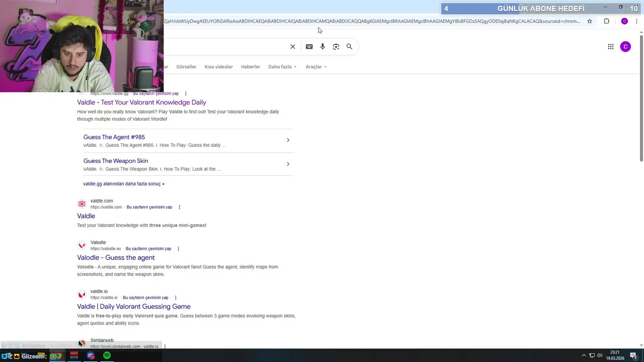
Task: Switch to Görseller results tab
Action: tap(186, 67)
